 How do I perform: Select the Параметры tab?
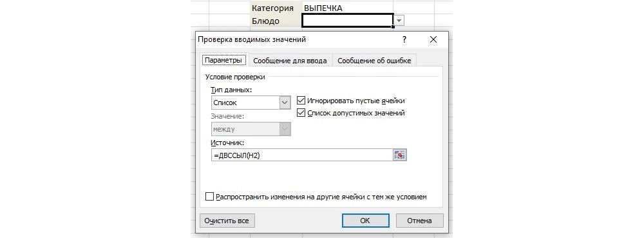[x=224, y=60]
